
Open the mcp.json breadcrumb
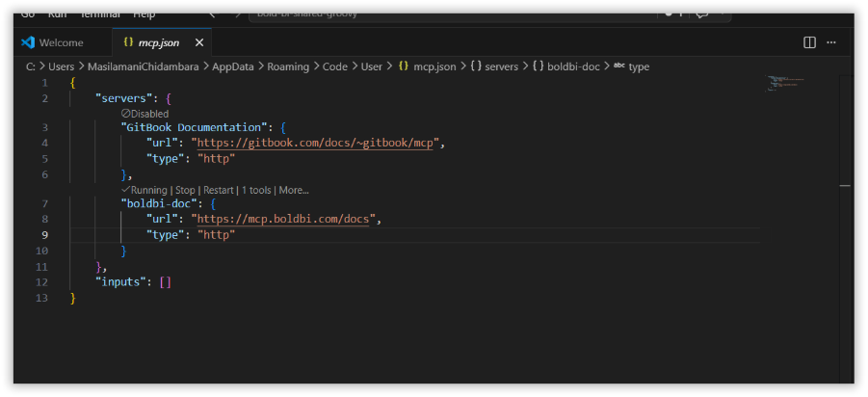(x=428, y=66)
